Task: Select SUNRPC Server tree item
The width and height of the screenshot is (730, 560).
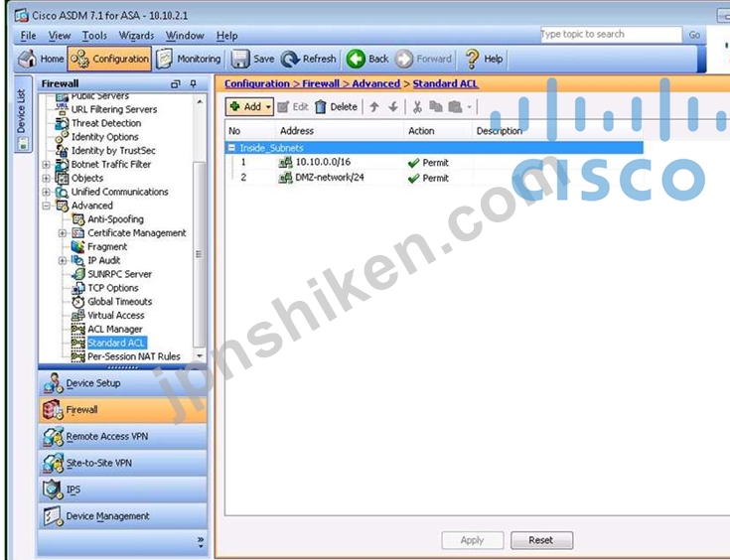Action: (119, 274)
